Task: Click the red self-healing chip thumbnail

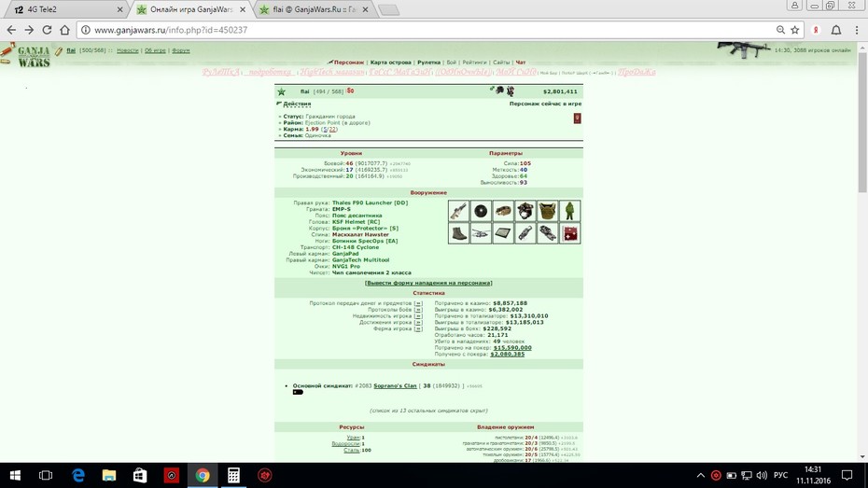Action: pyautogui.click(x=569, y=233)
